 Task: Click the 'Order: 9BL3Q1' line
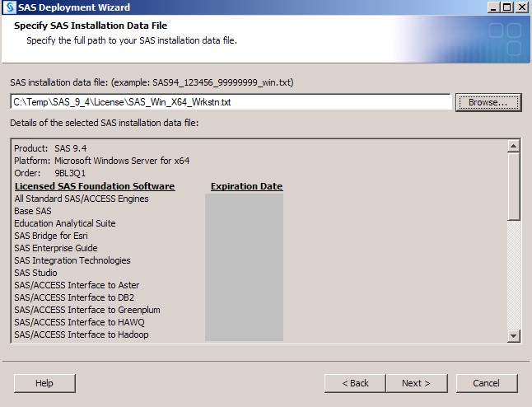pyautogui.click(x=50, y=173)
